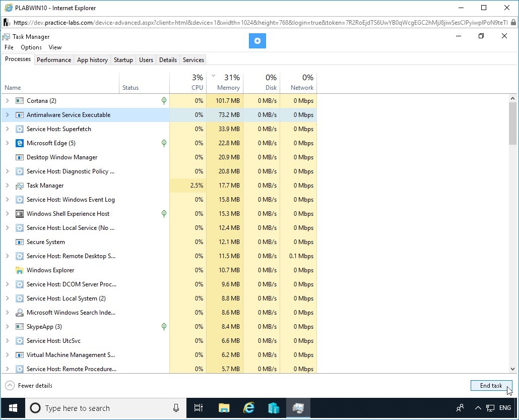Click the 2.5% CPU value for Task Manager

pyautogui.click(x=197, y=186)
